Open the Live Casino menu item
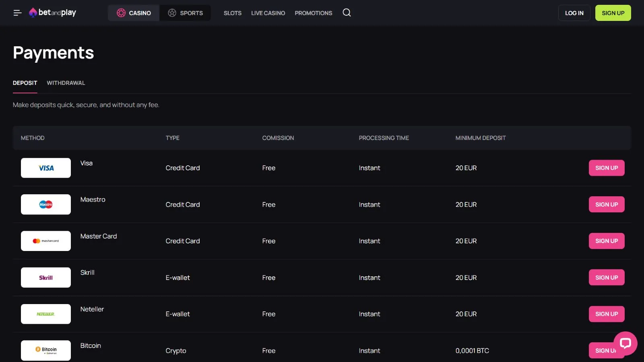This screenshot has height=362, width=644. click(x=268, y=13)
